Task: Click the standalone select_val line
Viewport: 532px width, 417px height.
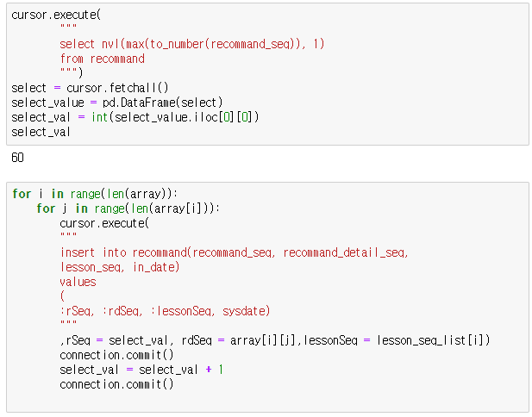Action: [41, 132]
